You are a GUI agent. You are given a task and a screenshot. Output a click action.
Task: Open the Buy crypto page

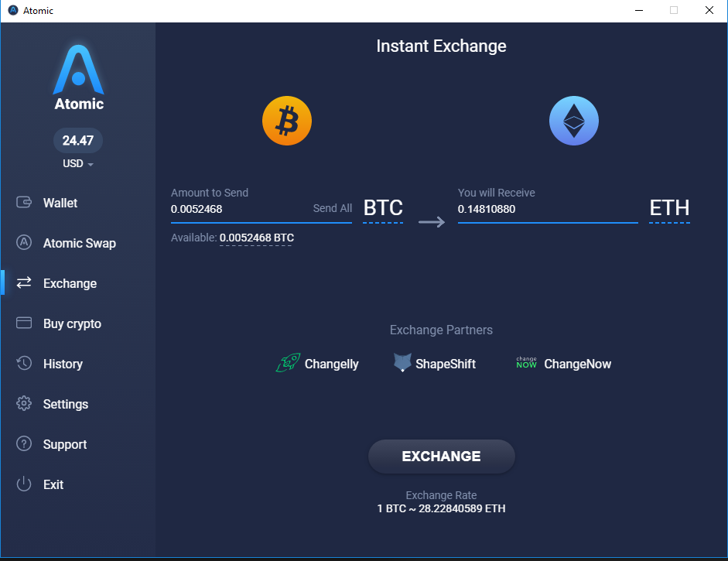pyautogui.click(x=72, y=323)
